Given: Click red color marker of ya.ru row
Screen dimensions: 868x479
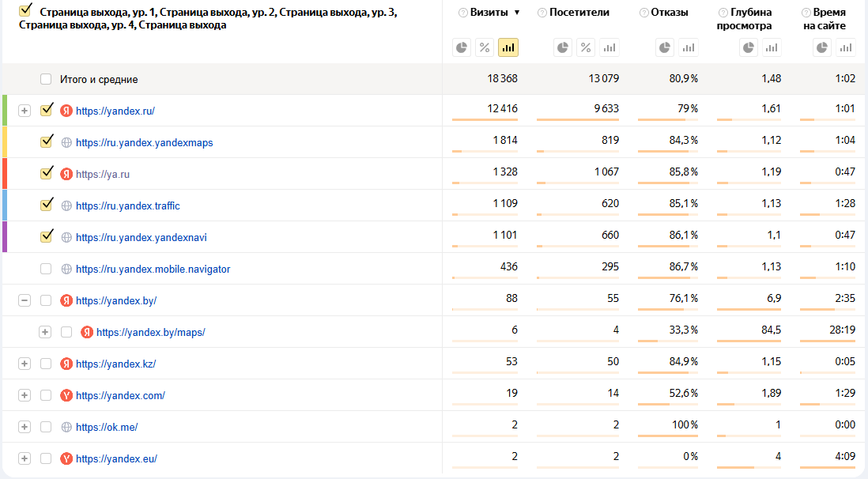Looking at the screenshot, I should [x=5, y=173].
